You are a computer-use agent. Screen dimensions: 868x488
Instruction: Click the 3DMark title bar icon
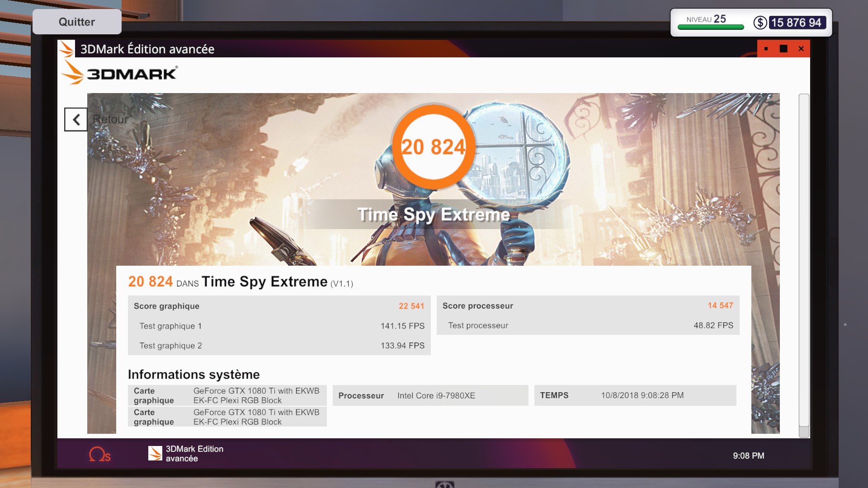click(x=66, y=49)
